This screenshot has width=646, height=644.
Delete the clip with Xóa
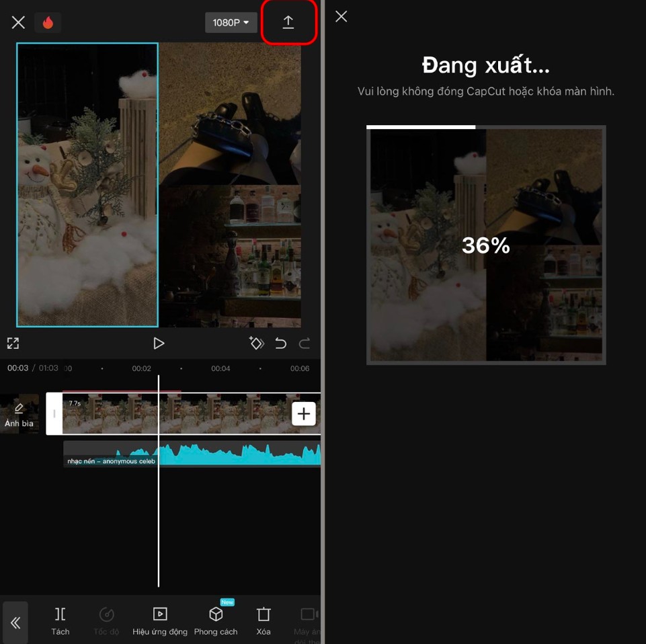click(264, 621)
